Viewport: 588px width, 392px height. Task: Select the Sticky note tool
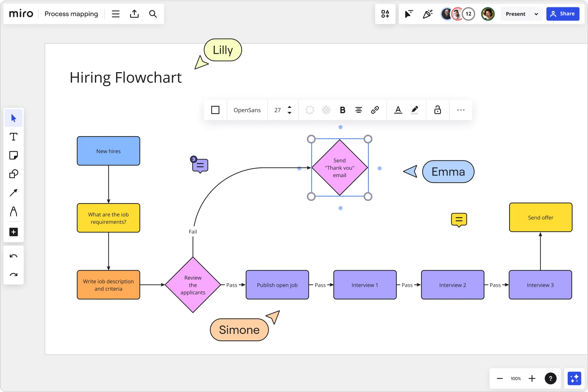point(14,155)
